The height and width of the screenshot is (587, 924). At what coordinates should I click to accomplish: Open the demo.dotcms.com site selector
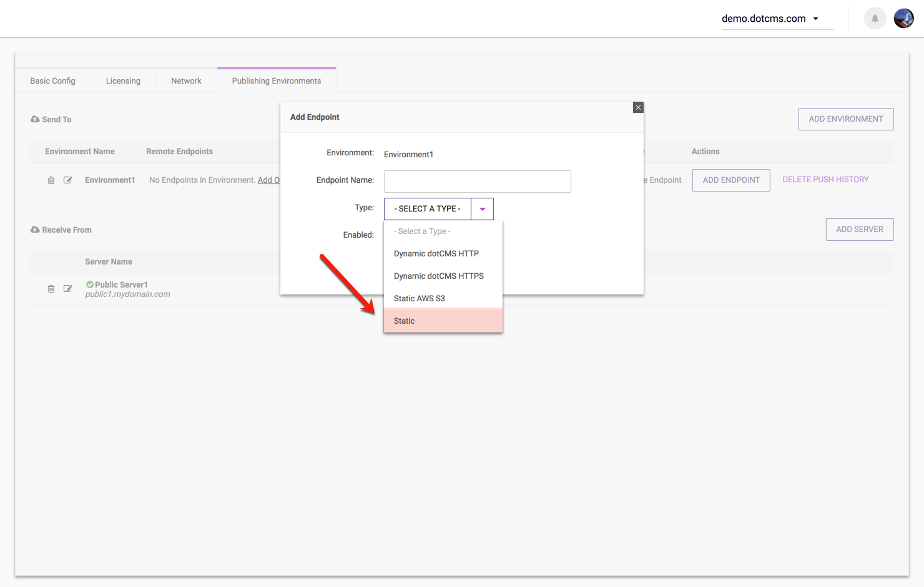(x=770, y=19)
